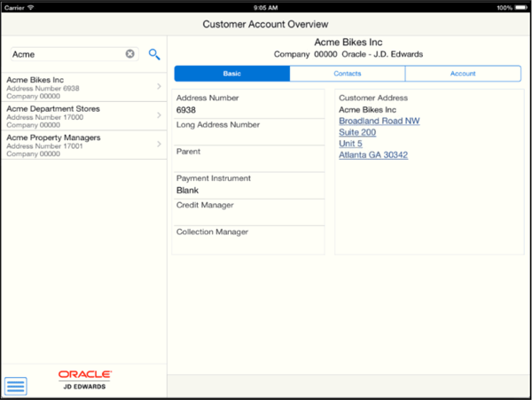Switch to the Basic tab
This screenshot has width=532, height=400.
[x=232, y=74]
